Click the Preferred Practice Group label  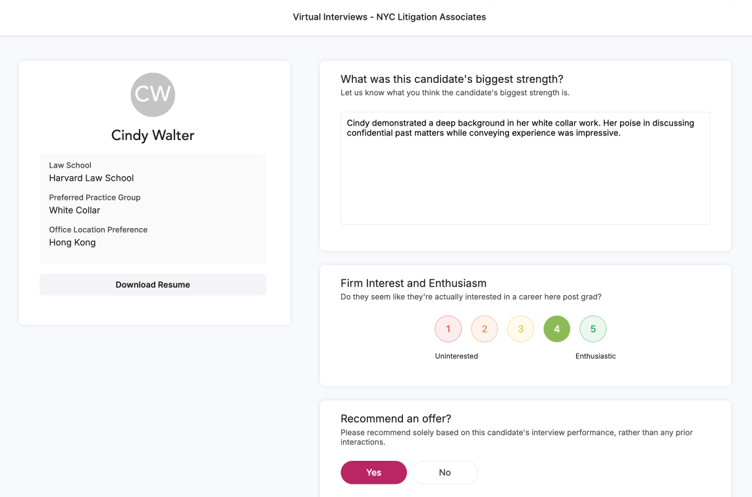point(94,197)
